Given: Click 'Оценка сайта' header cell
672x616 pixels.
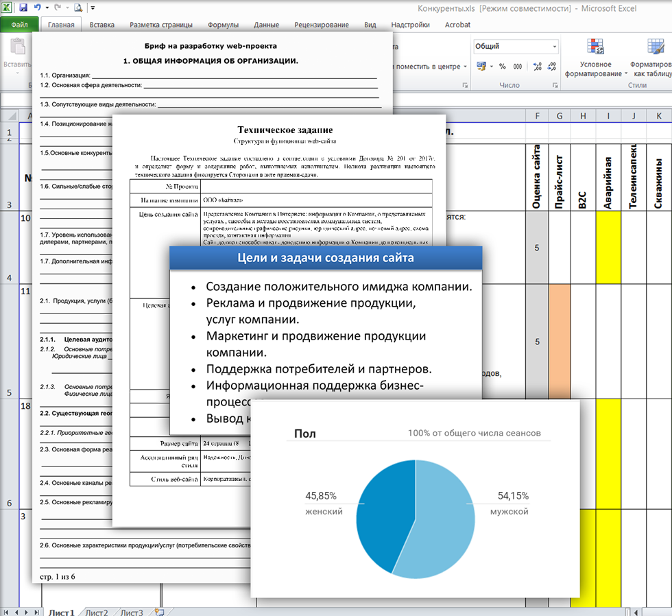Looking at the screenshot, I should tap(537, 177).
